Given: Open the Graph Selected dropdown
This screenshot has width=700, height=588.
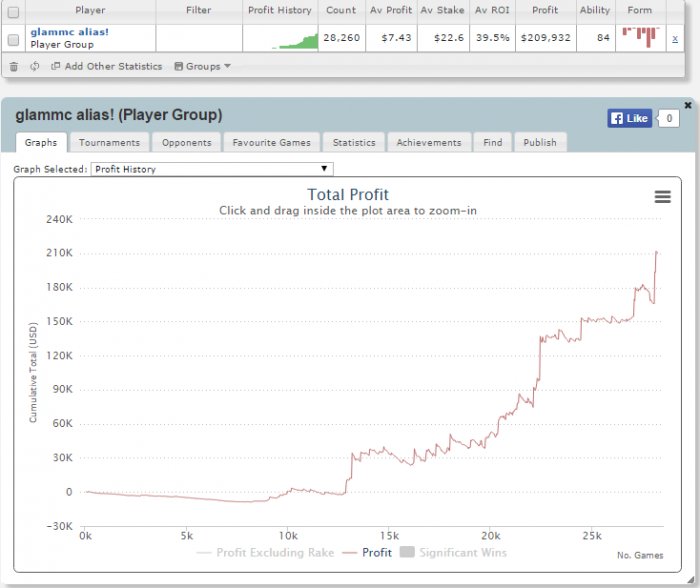Looking at the screenshot, I should (212, 169).
